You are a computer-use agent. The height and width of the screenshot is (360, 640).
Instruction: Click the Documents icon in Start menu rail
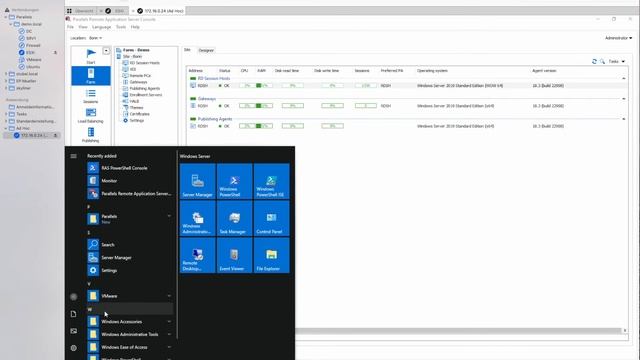click(73, 314)
